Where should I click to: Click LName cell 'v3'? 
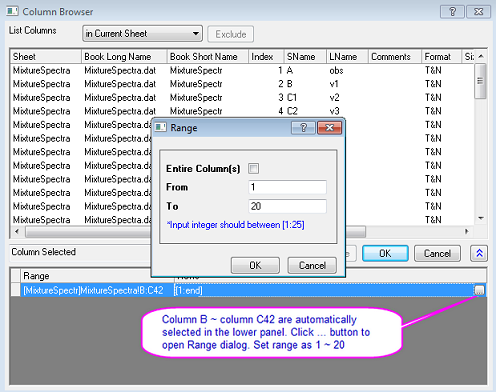coord(334,111)
